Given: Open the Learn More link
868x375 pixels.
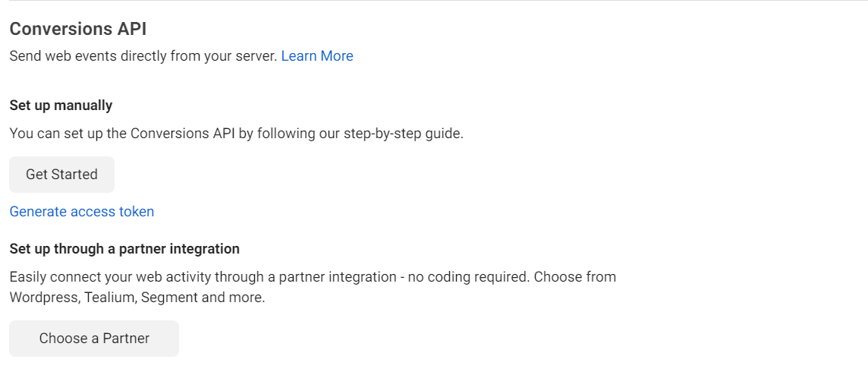Looking at the screenshot, I should (x=316, y=55).
